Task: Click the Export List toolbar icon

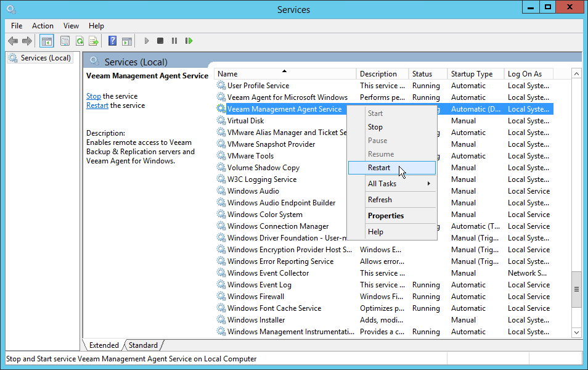Action: (x=94, y=41)
